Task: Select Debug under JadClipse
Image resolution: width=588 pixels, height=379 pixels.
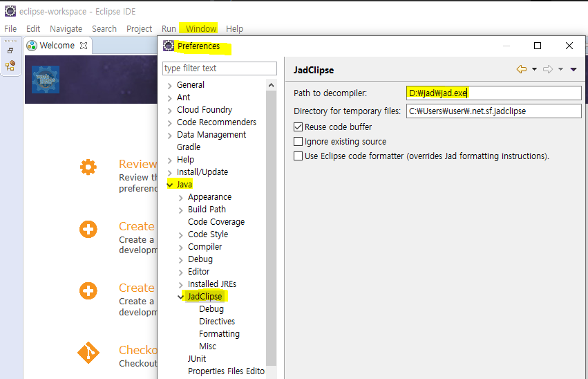Action: [211, 309]
